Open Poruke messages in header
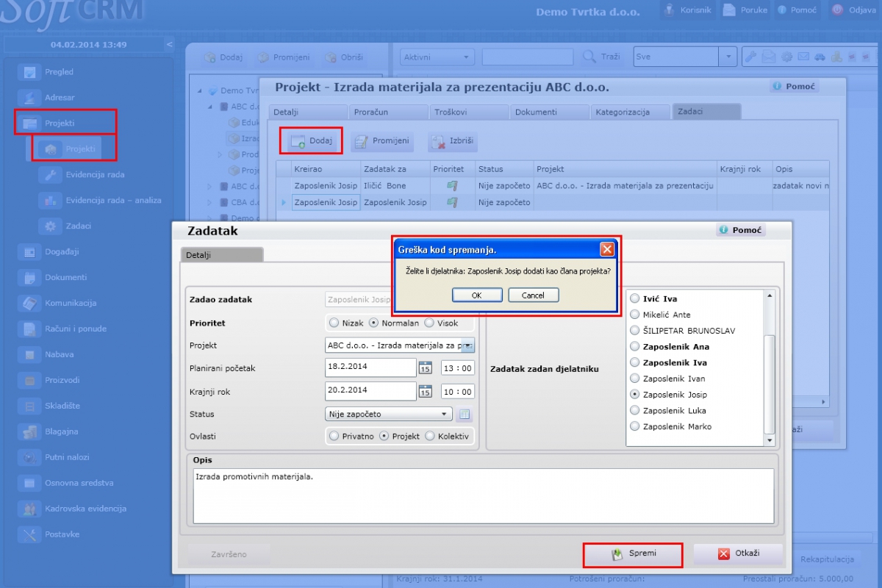This screenshot has width=882, height=588. (745, 10)
